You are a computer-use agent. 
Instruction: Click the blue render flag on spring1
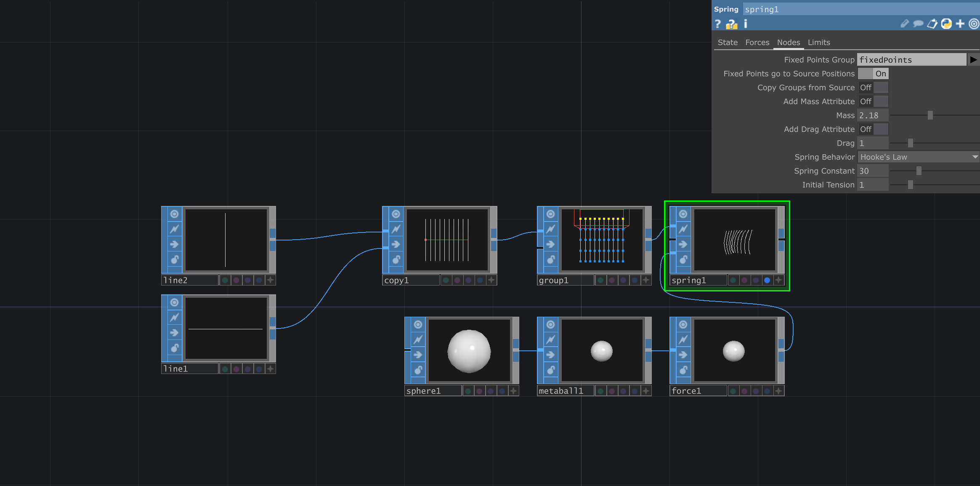click(x=767, y=280)
